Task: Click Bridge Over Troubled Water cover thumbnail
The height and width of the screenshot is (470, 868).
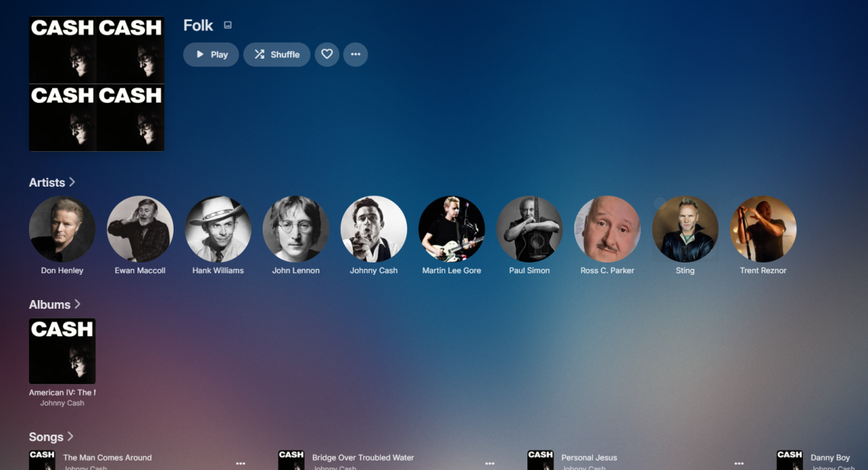Action: click(291, 460)
